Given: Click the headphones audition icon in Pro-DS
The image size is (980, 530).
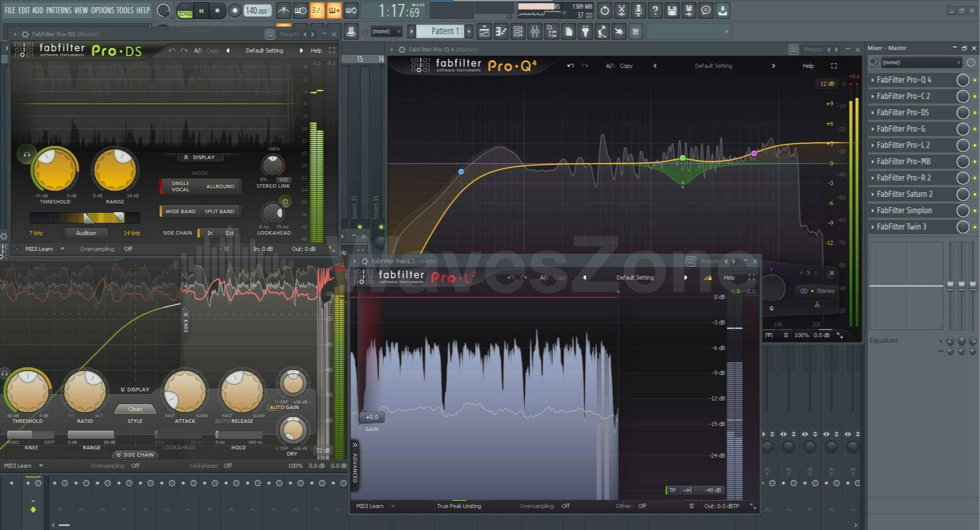Looking at the screenshot, I should tap(27, 154).
